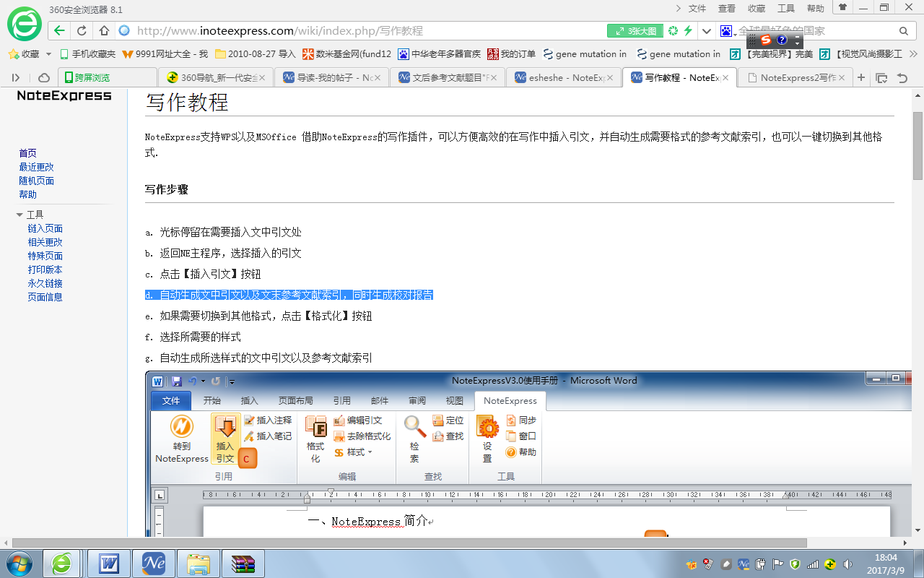Open the 最近更改 sidebar link
This screenshot has height=578, width=924.
pyautogui.click(x=36, y=167)
